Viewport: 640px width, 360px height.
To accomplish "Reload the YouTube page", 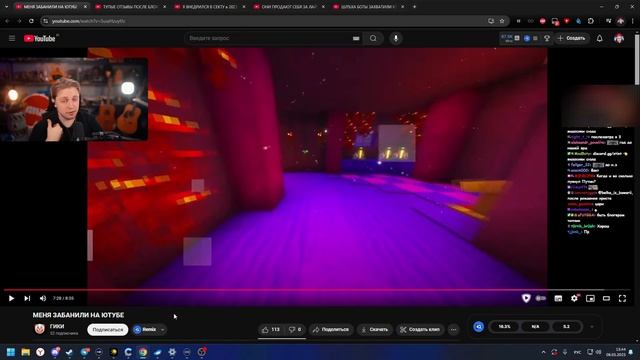I will coord(31,21).
